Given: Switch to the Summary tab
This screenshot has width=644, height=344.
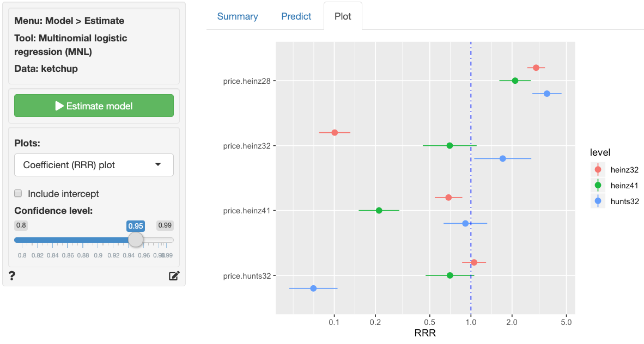Looking at the screenshot, I should (238, 16).
